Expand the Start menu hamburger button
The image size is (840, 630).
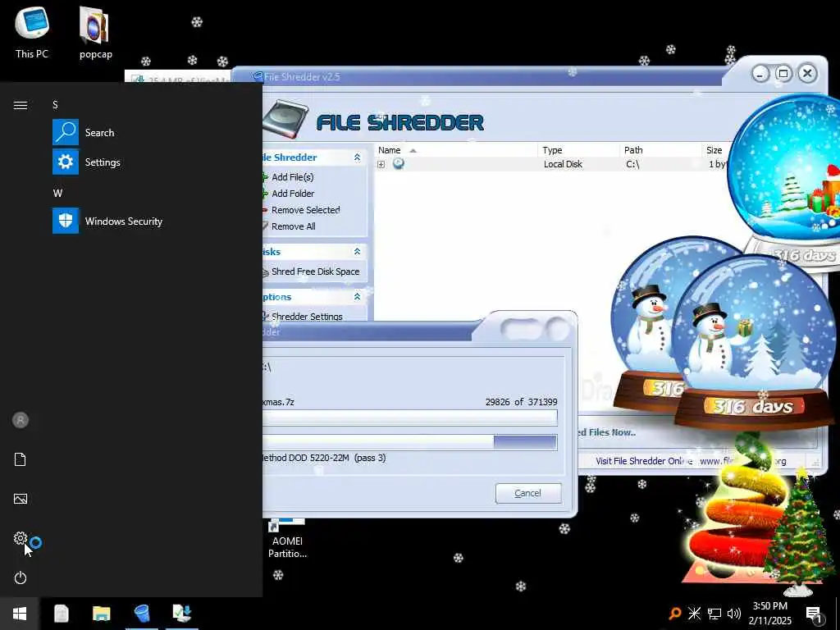pos(21,105)
